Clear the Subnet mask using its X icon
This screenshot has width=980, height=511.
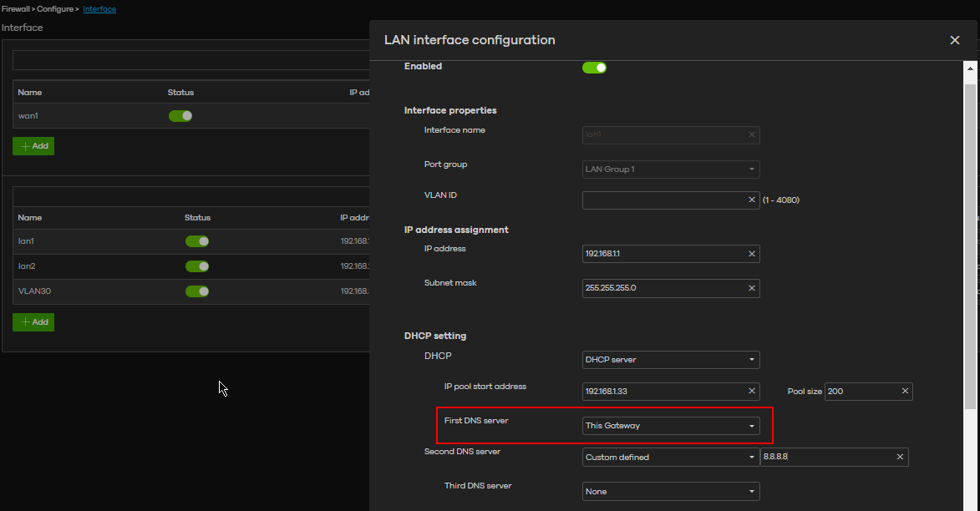[751, 287]
